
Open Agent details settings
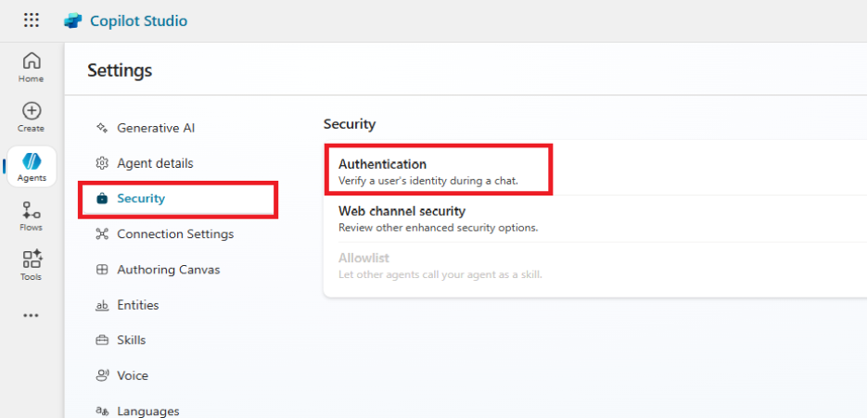tap(154, 163)
